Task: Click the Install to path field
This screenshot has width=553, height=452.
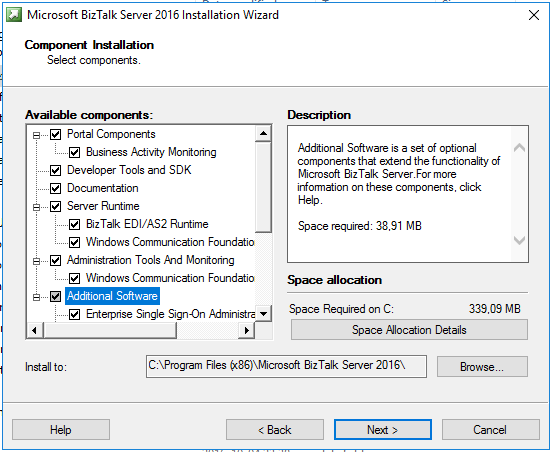Action: pyautogui.click(x=286, y=366)
